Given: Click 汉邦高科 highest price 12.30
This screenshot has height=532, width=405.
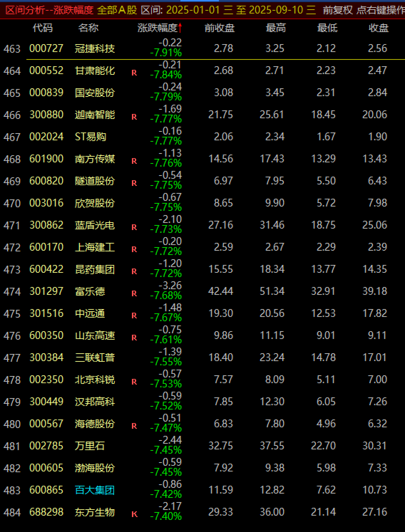Looking at the screenshot, I should 272,402.
